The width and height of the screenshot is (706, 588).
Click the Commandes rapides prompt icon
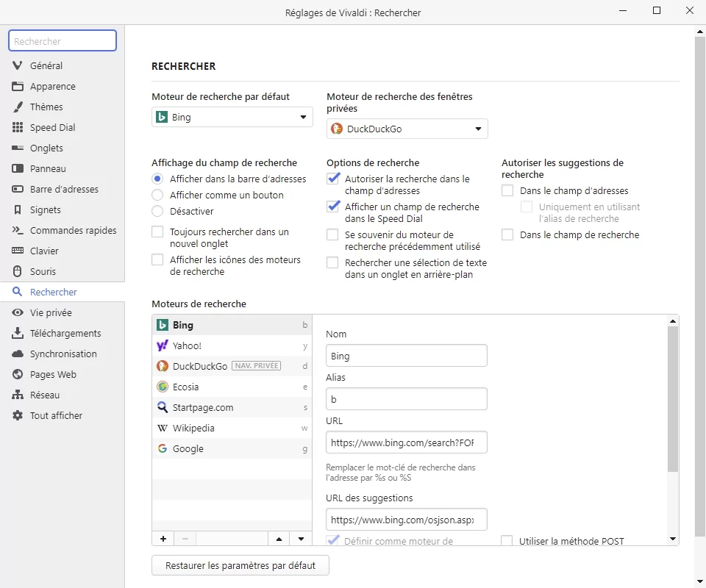[x=17, y=230]
